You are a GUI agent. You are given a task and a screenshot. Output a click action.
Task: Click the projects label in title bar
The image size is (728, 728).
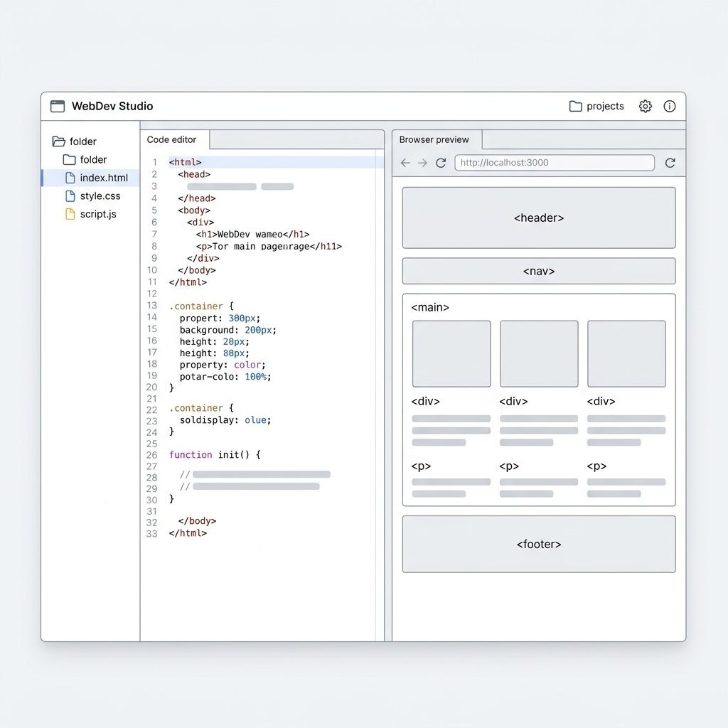click(x=605, y=107)
